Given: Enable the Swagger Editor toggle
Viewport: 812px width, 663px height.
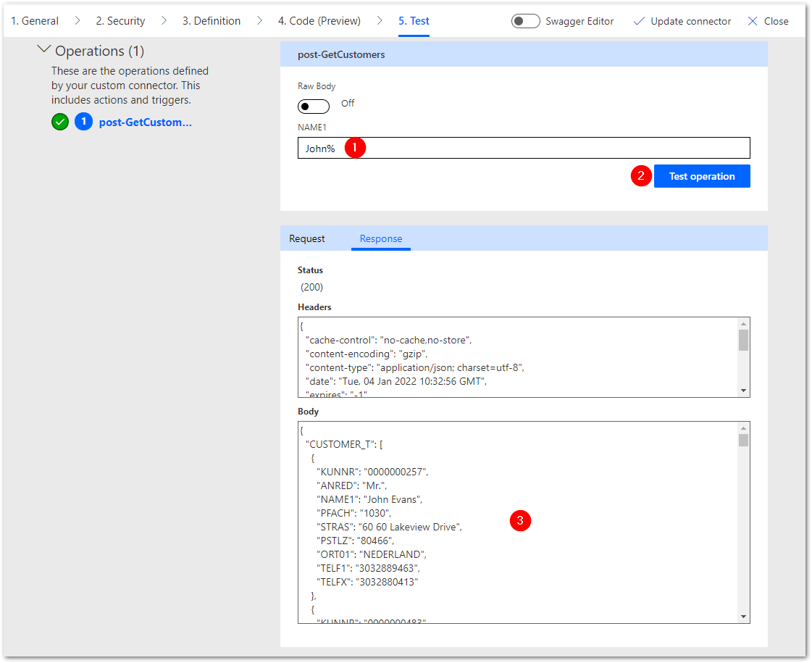Looking at the screenshot, I should [525, 21].
